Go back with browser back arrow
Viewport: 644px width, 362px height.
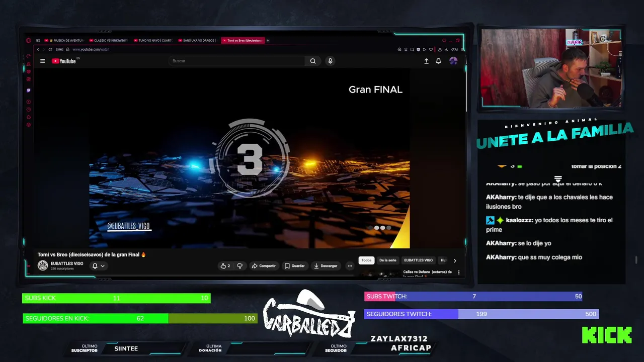pos(38,49)
